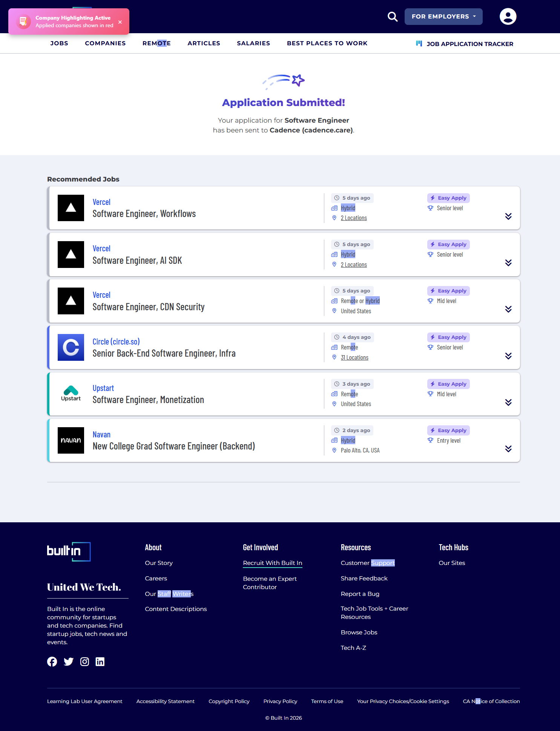Open Built In's Twitter icon
560x731 pixels.
(x=69, y=662)
